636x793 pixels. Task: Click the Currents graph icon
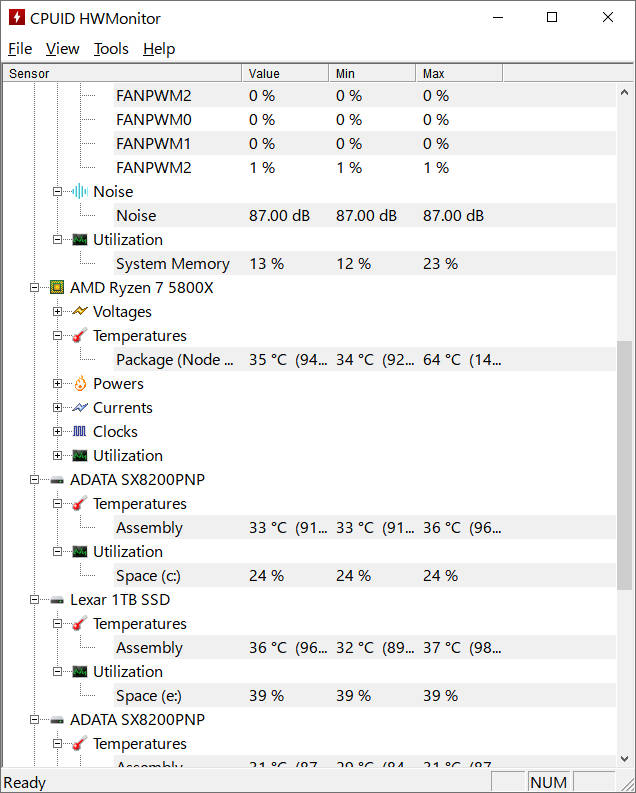pyautogui.click(x=80, y=408)
